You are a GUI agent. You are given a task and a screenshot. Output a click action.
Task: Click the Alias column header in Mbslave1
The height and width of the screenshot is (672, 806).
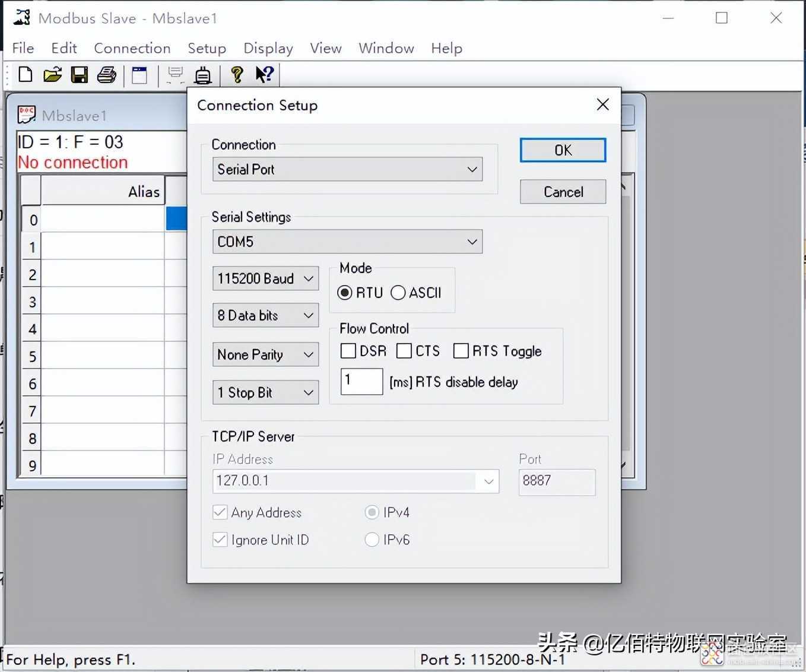coord(103,191)
